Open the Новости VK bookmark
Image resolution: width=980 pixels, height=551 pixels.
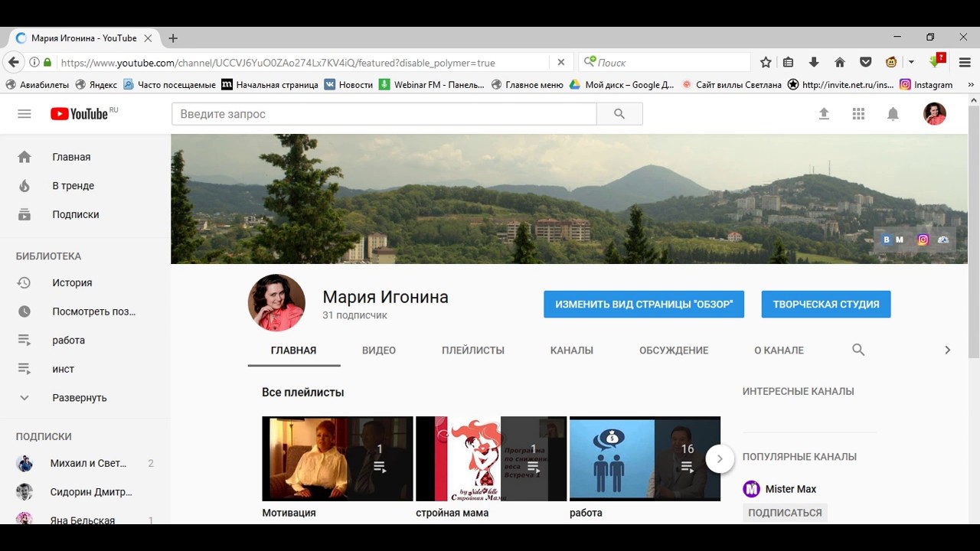(348, 85)
